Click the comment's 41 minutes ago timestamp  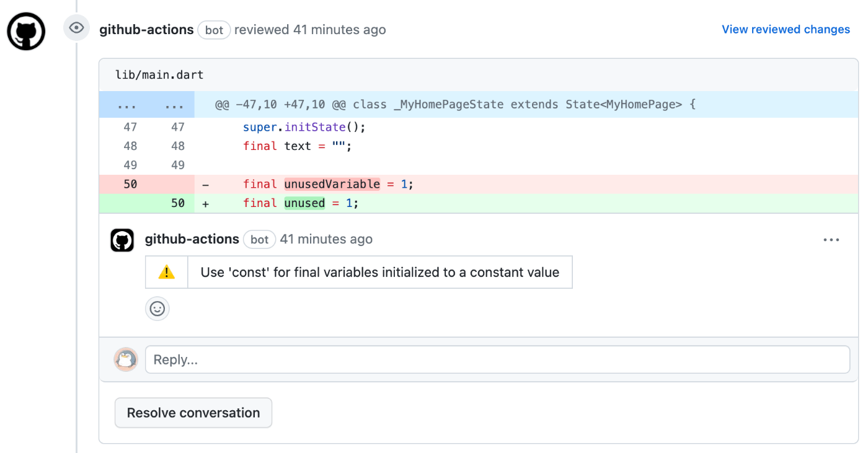(x=326, y=239)
